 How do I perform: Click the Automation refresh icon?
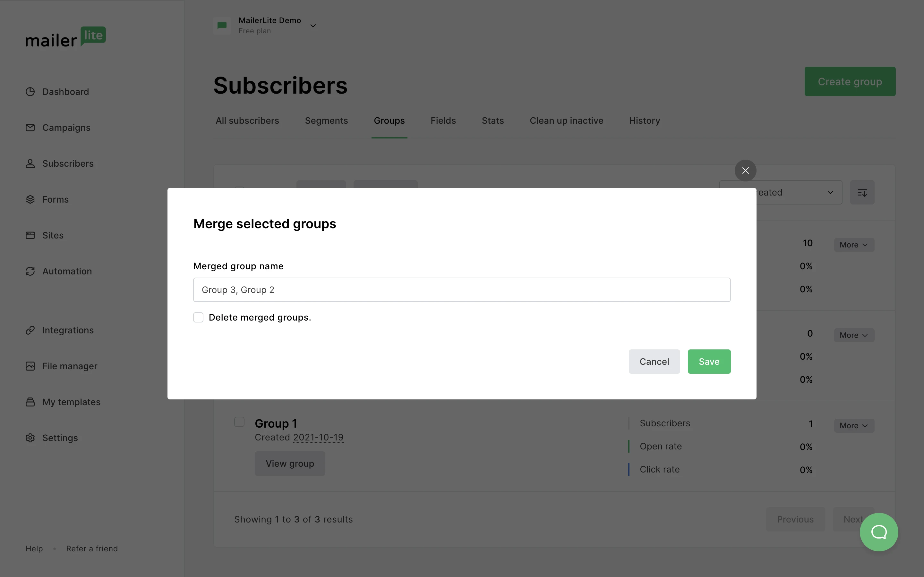tap(30, 271)
